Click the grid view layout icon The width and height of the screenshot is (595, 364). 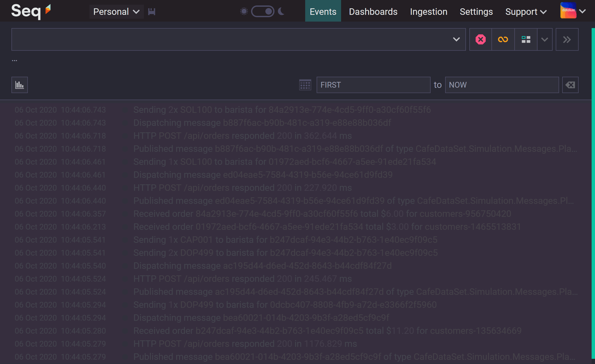tap(526, 40)
